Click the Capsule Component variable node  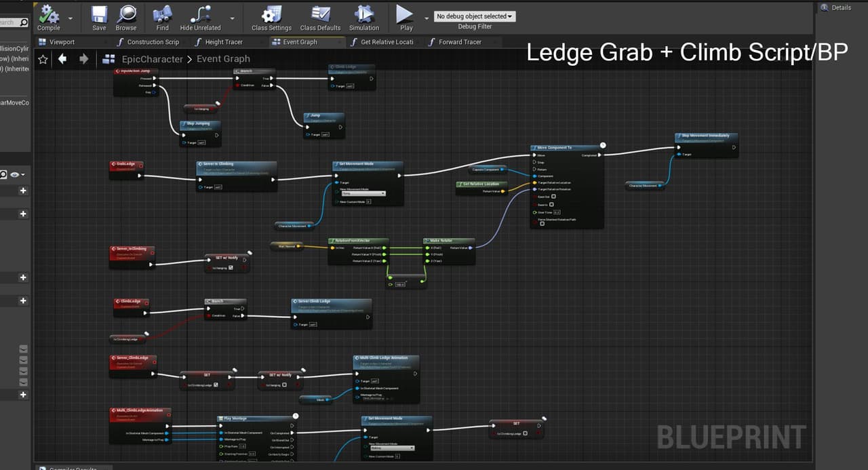pos(488,170)
